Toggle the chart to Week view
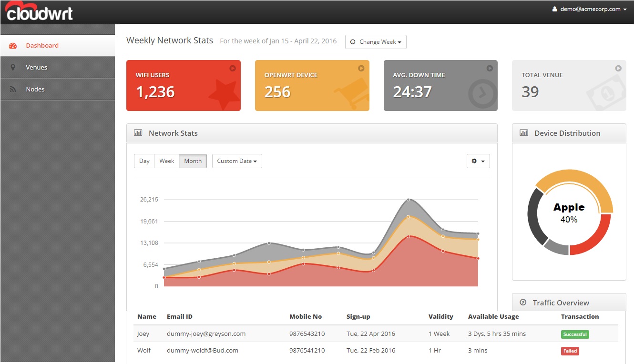634x364 pixels. tap(166, 161)
